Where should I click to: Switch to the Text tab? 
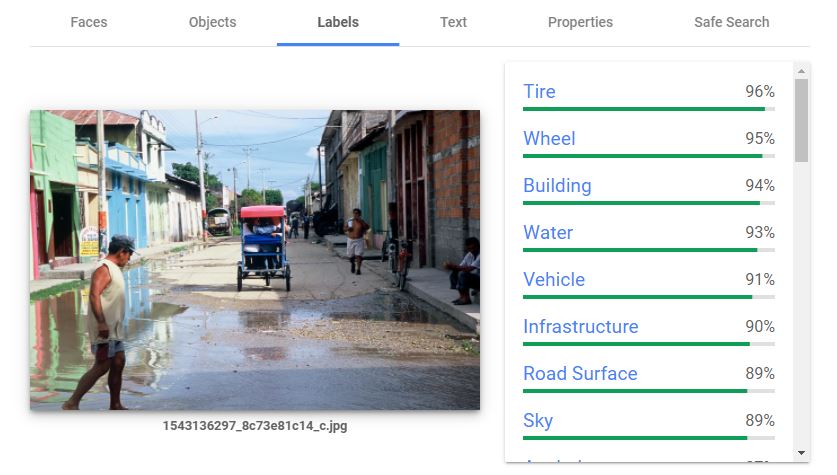[x=453, y=22]
